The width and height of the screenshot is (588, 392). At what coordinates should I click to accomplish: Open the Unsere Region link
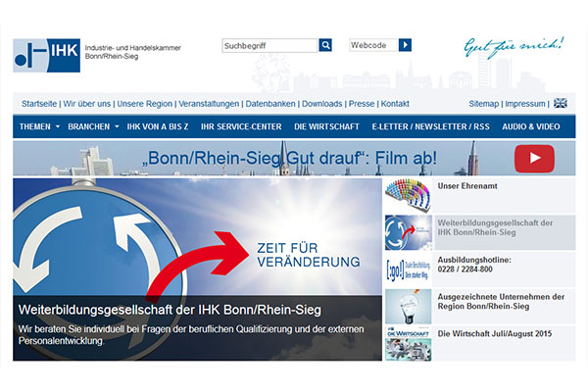pos(145,104)
